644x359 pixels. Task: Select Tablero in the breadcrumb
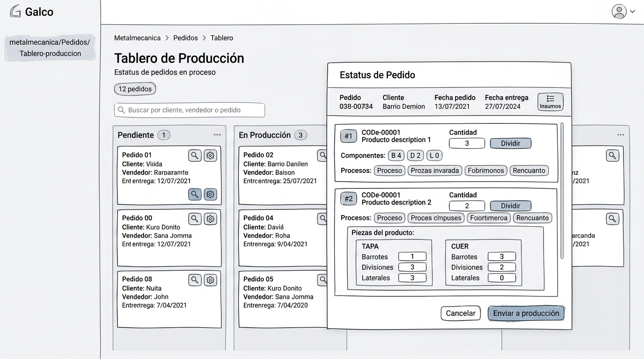[222, 38]
